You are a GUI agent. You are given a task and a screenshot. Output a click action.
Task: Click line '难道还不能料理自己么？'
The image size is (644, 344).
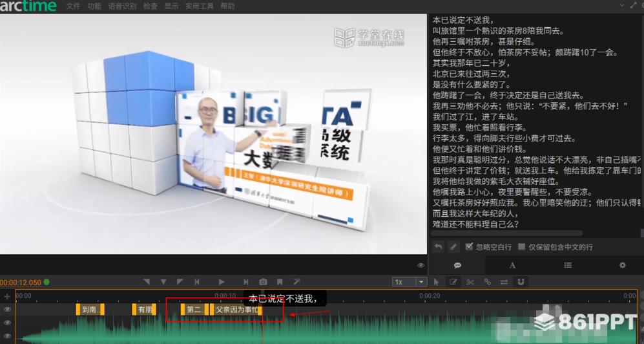475,224
